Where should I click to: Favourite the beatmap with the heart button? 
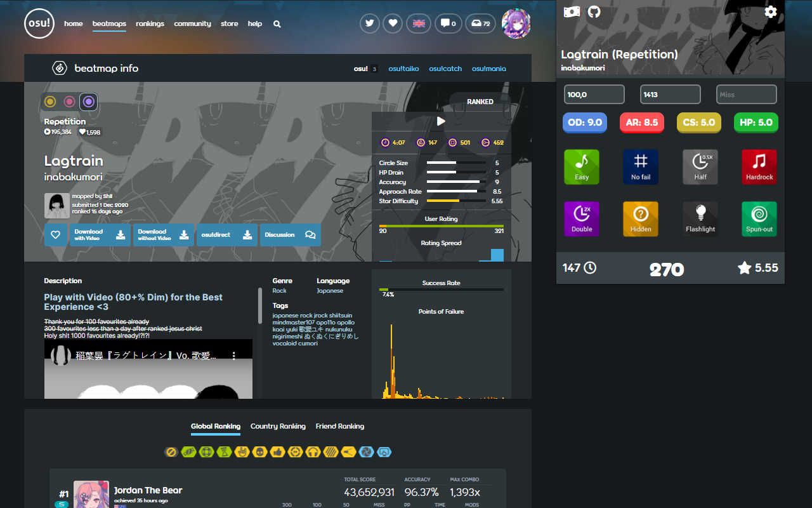tap(55, 235)
